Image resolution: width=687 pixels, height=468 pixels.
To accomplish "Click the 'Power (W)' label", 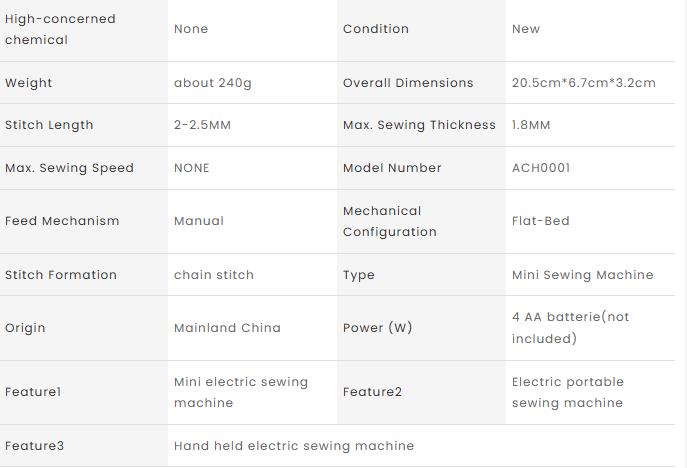I will (377, 328).
